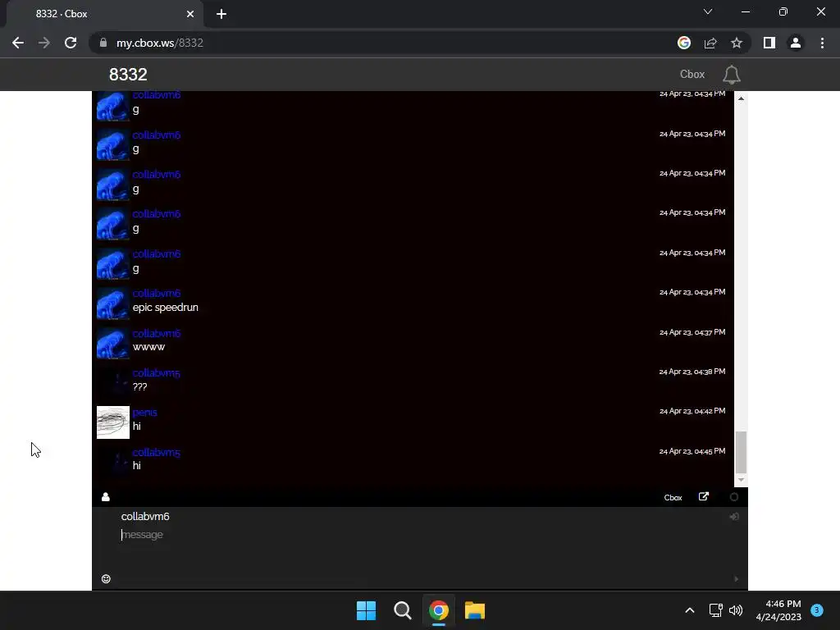This screenshot has height=630, width=840.
Task: Show hidden tray icons chevron
Action: click(690, 610)
